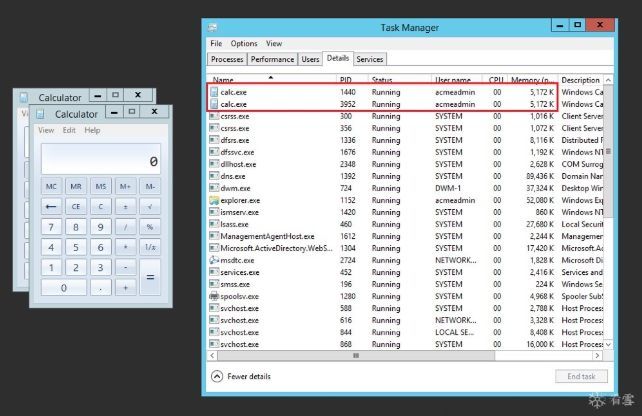
Task: Click the Calculator percent button
Action: (150, 227)
